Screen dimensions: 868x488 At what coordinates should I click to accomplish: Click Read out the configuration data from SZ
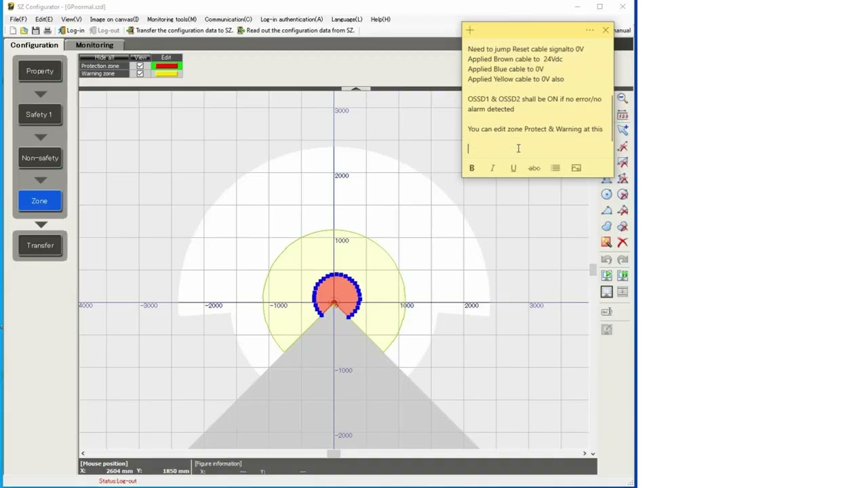(x=296, y=30)
